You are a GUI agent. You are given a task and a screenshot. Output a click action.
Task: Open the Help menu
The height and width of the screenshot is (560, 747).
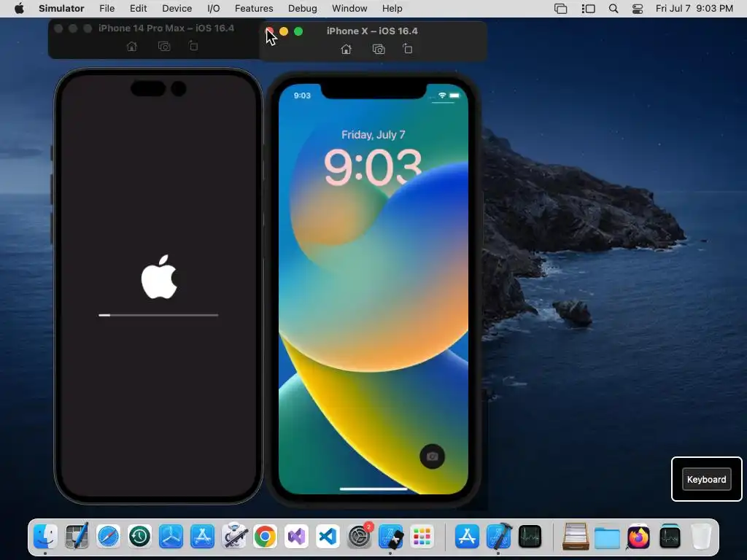pyautogui.click(x=392, y=9)
